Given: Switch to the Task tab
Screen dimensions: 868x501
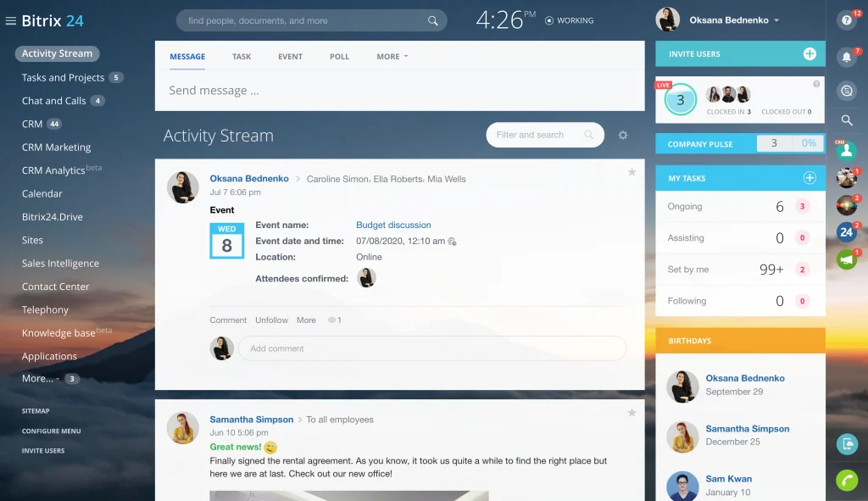Looking at the screenshot, I should tap(242, 57).
